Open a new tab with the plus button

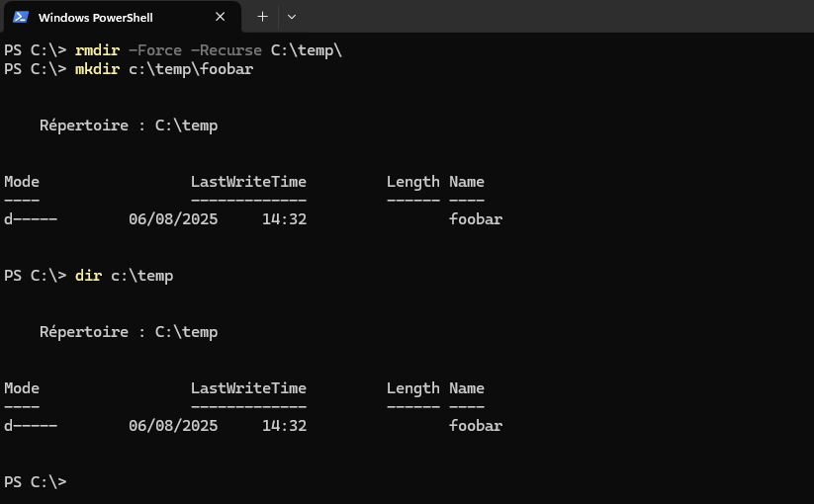click(x=262, y=17)
